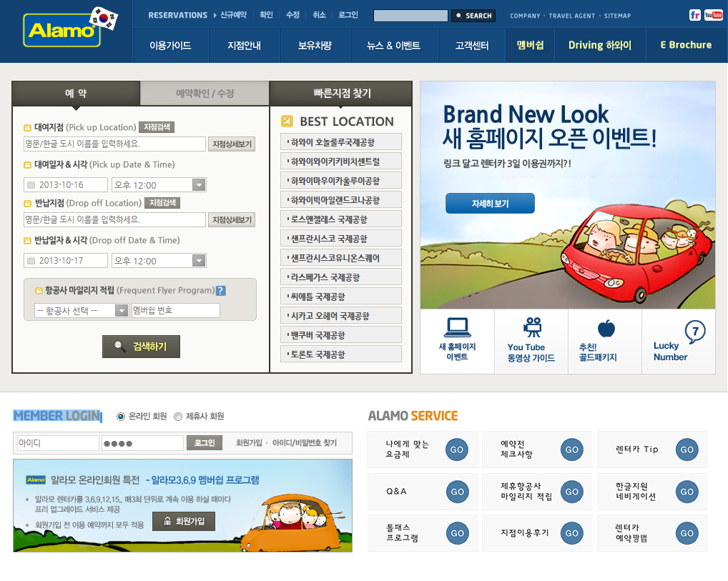Select 하와이 호놀룰루국제공항 location
728x581 pixels.
click(x=341, y=142)
